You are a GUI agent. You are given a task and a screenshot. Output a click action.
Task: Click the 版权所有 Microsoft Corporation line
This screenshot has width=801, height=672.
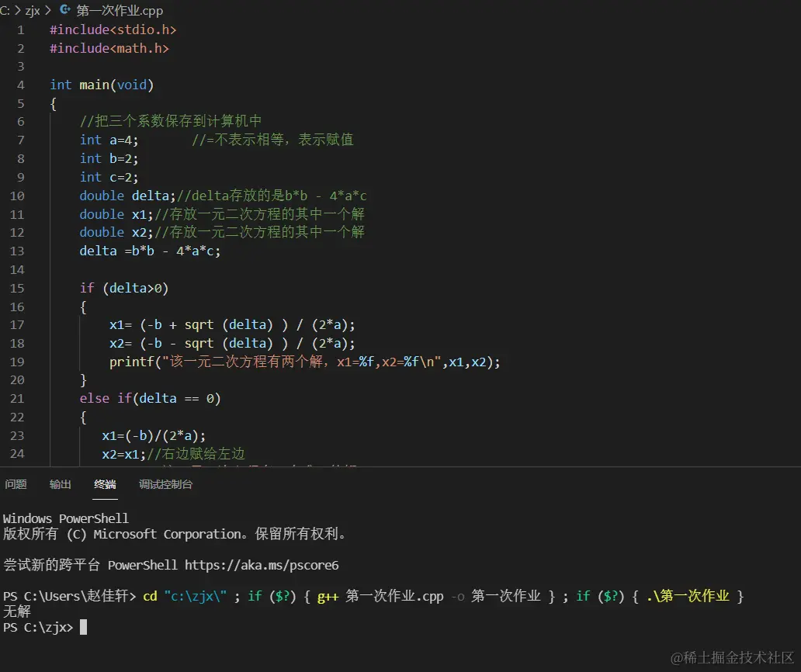(175, 534)
